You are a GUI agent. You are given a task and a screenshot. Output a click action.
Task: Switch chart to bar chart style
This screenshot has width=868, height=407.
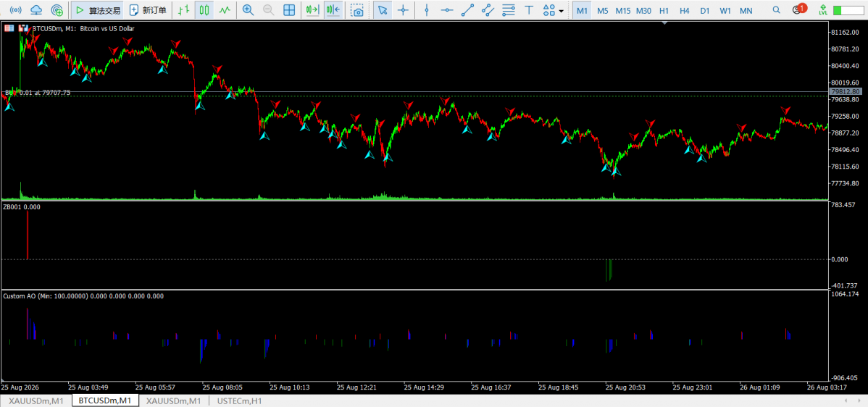(185, 10)
